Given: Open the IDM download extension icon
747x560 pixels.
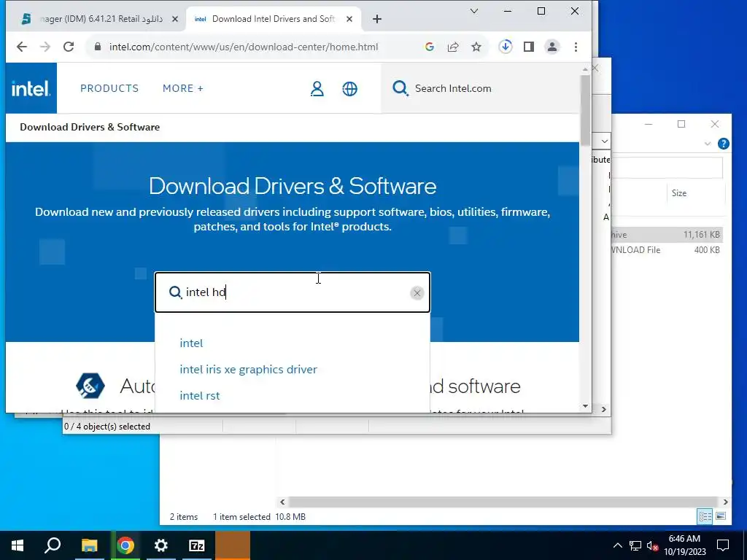Looking at the screenshot, I should tap(506, 47).
